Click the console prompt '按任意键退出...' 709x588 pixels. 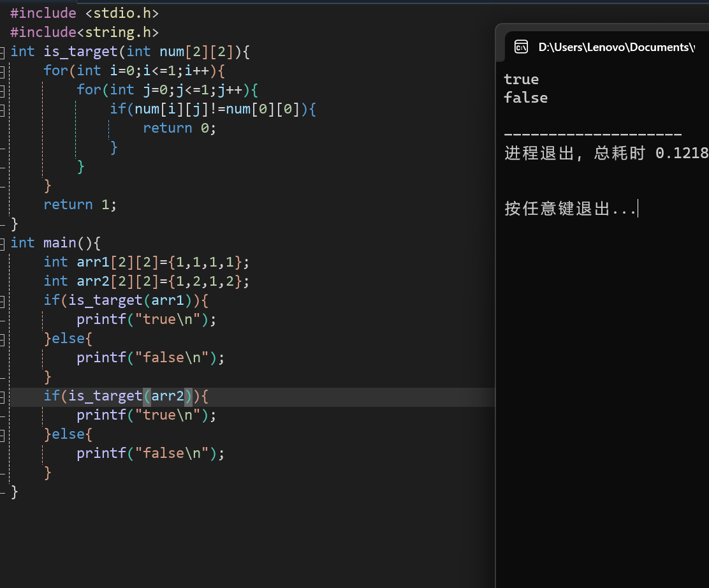point(571,209)
